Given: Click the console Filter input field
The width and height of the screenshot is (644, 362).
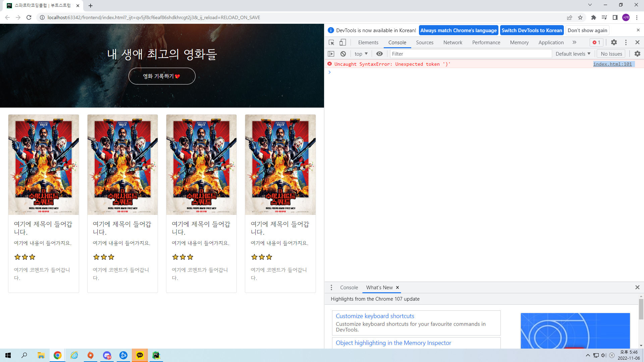Looking at the screenshot, I should 471,54.
